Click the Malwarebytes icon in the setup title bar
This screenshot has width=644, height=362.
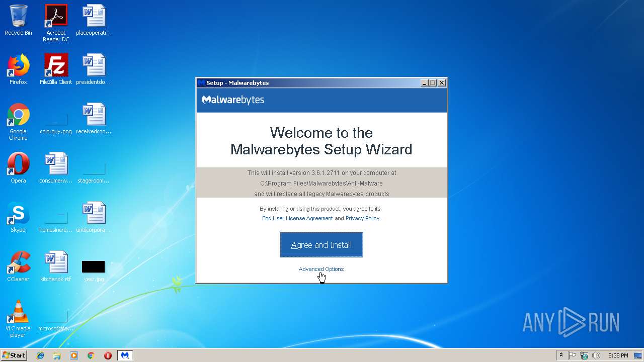[x=201, y=83]
